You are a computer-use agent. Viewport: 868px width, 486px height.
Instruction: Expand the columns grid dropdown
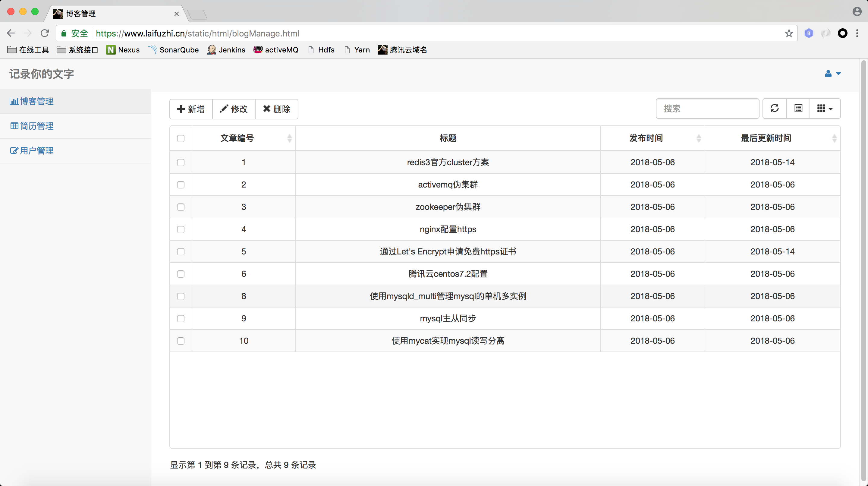[825, 109]
